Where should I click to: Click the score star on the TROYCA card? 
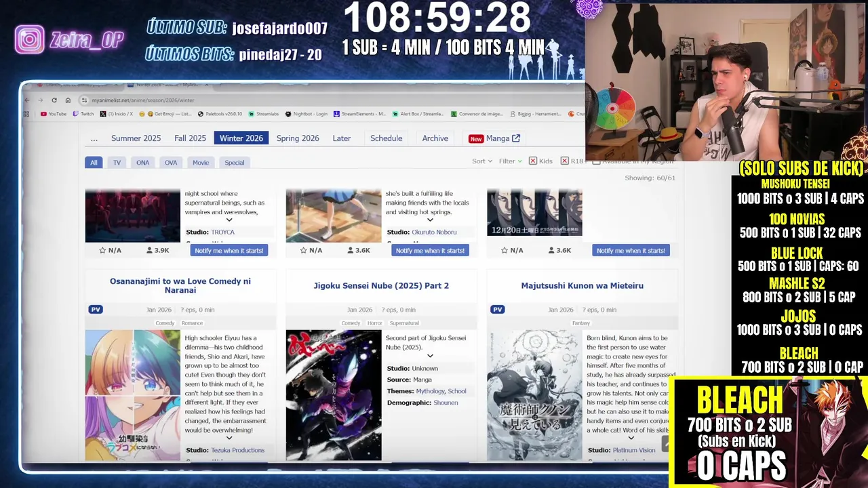[x=102, y=250]
